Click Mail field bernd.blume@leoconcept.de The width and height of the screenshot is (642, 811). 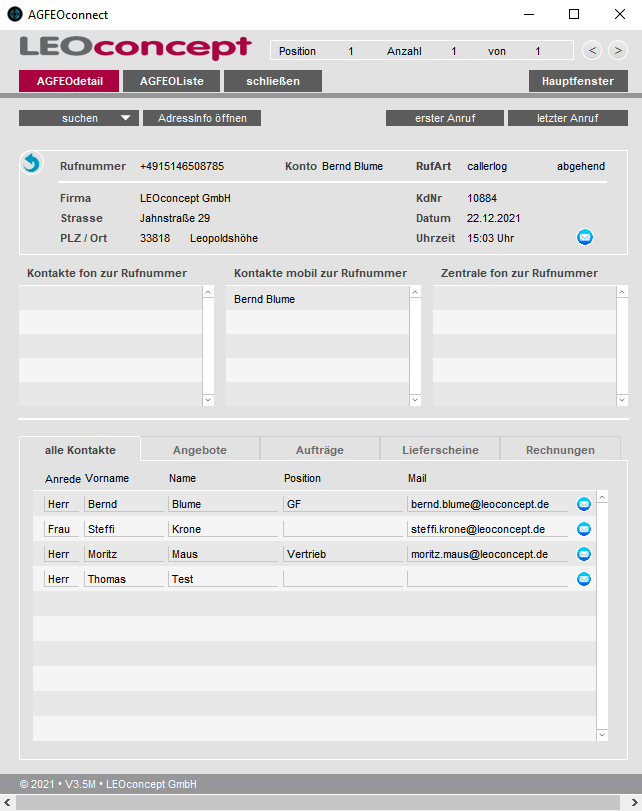[487, 504]
